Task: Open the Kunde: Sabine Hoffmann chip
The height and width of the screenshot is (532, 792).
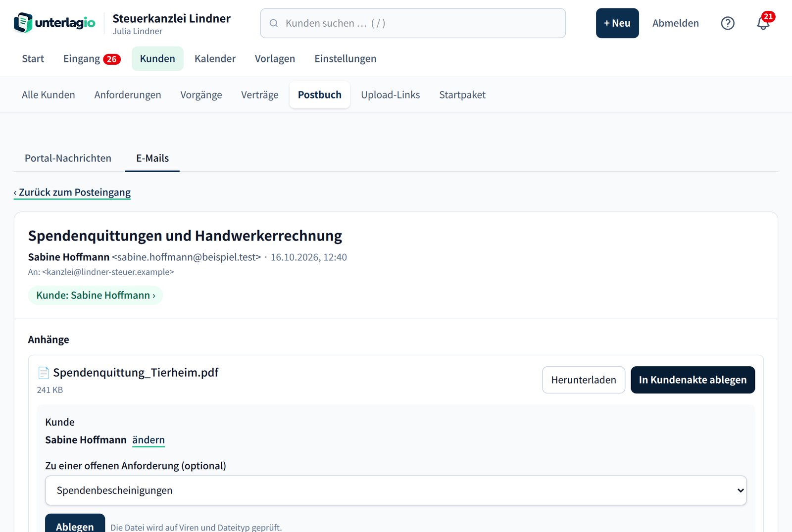Action: [96, 295]
